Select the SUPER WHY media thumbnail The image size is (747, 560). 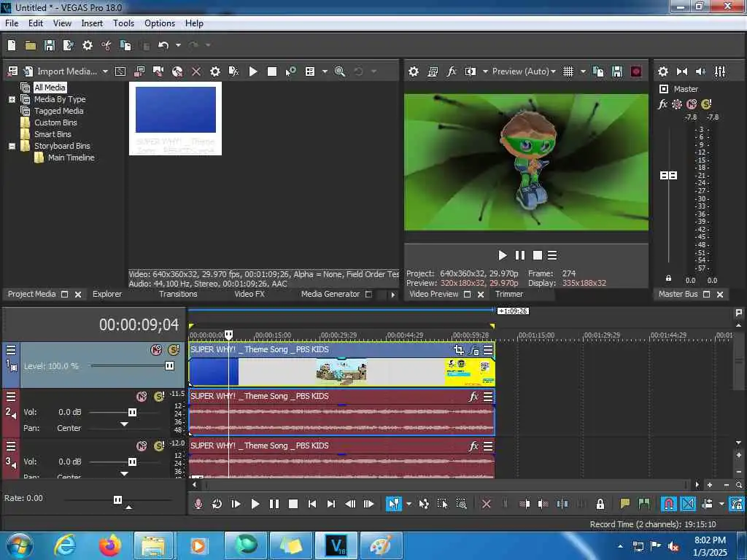coord(175,119)
